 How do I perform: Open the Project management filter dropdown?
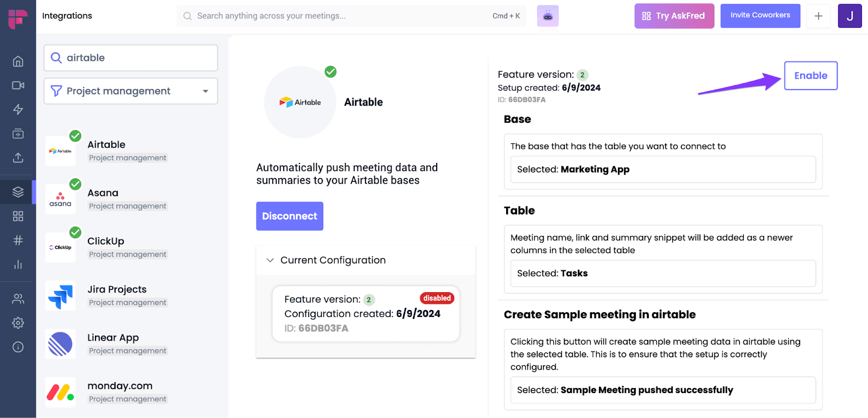[131, 91]
